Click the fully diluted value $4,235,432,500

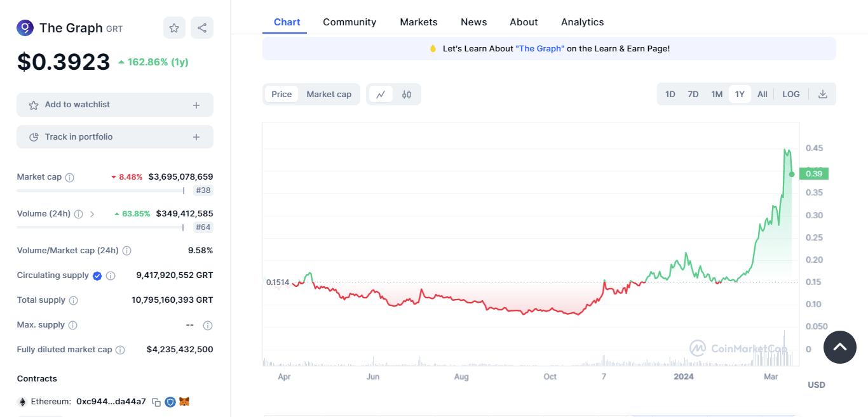click(180, 350)
